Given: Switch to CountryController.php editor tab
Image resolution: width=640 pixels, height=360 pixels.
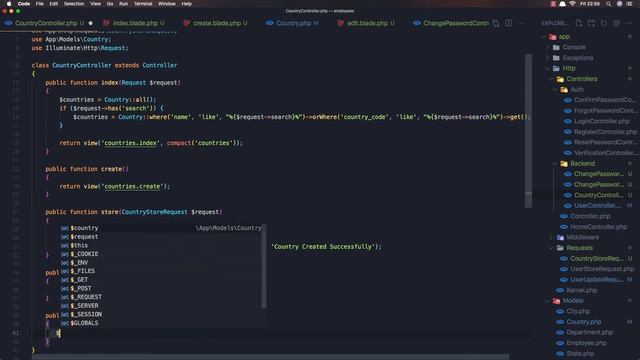Looking at the screenshot, I should pyautogui.click(x=46, y=23).
